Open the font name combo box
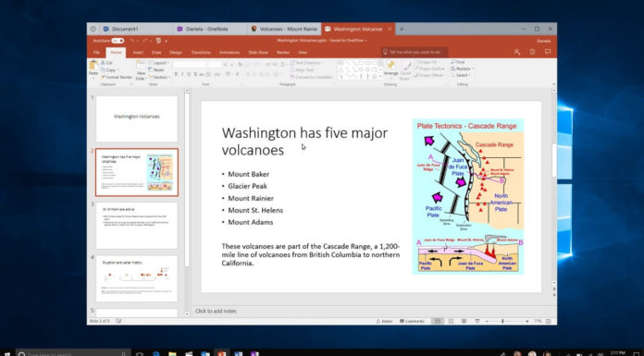644x356 pixels. point(191,65)
